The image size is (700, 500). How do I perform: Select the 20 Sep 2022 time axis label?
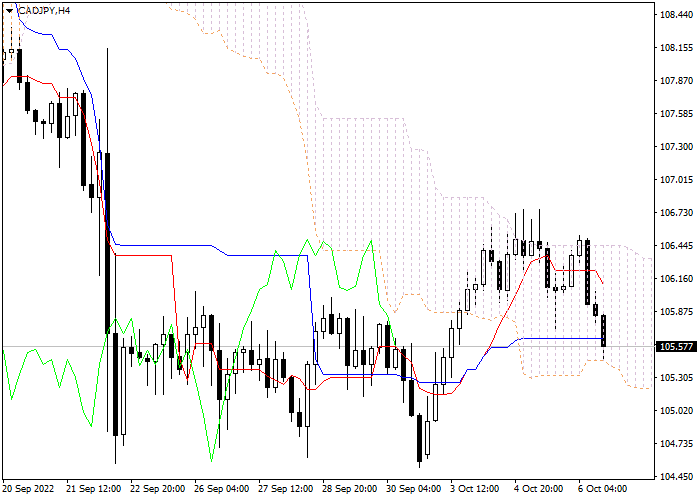tap(30, 489)
